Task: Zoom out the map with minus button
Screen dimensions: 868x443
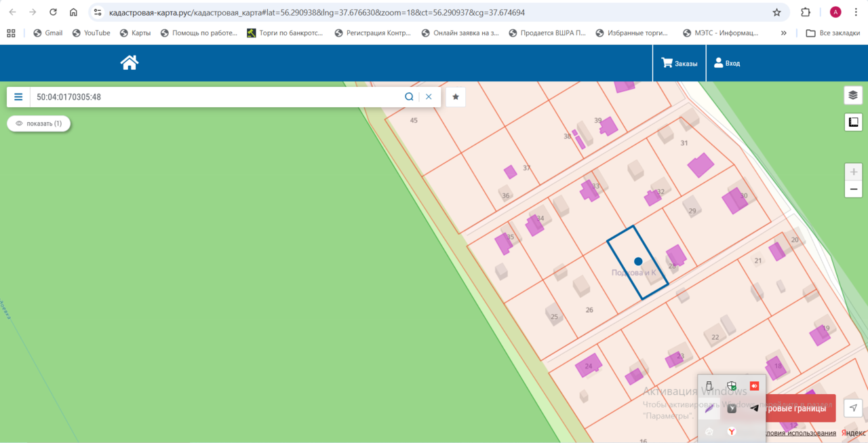Action: pos(853,189)
